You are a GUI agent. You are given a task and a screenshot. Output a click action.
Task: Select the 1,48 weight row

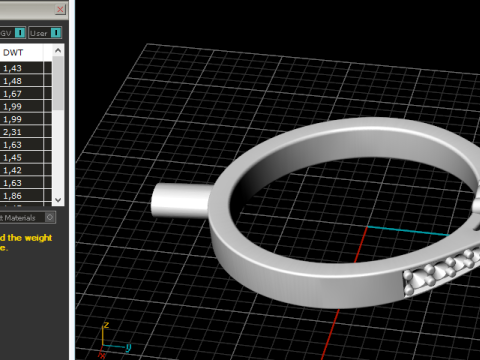[x=26, y=81]
